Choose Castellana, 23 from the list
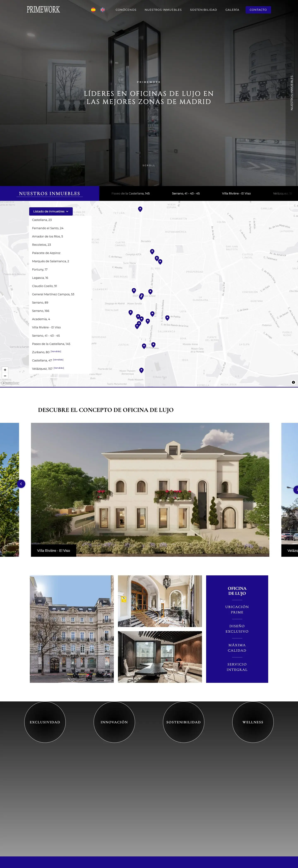The width and height of the screenshot is (298, 868). (x=42, y=220)
